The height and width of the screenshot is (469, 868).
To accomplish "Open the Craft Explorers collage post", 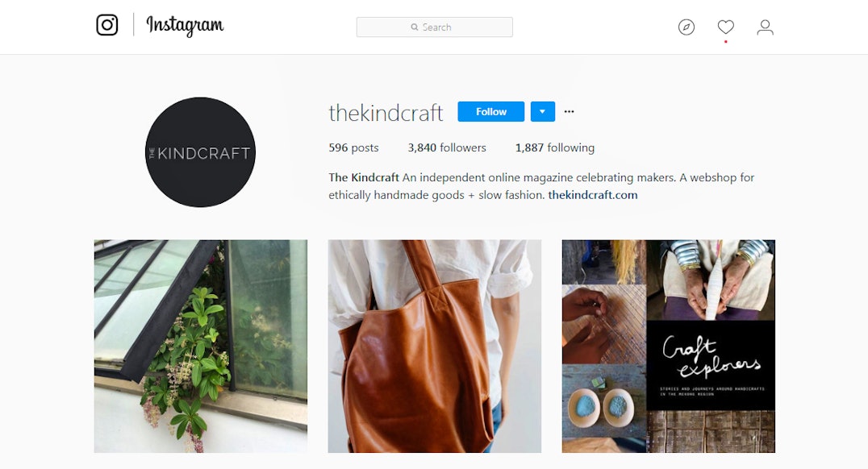I will pos(669,347).
